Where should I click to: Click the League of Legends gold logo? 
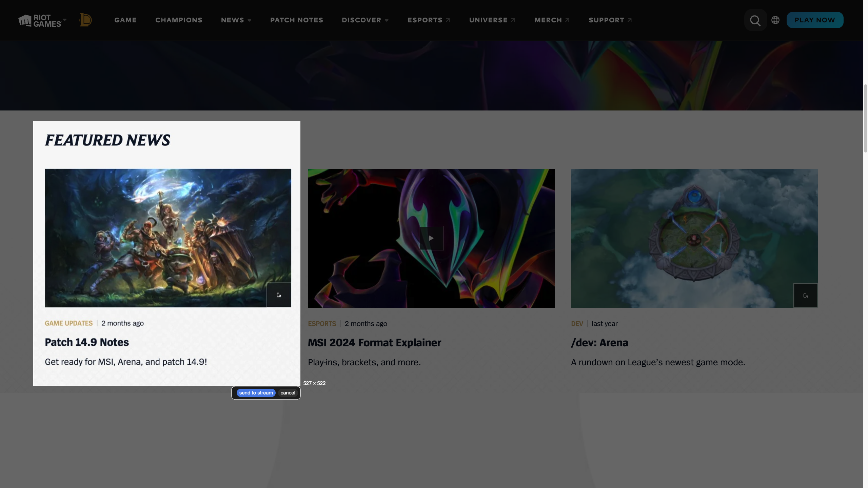pyautogui.click(x=85, y=20)
